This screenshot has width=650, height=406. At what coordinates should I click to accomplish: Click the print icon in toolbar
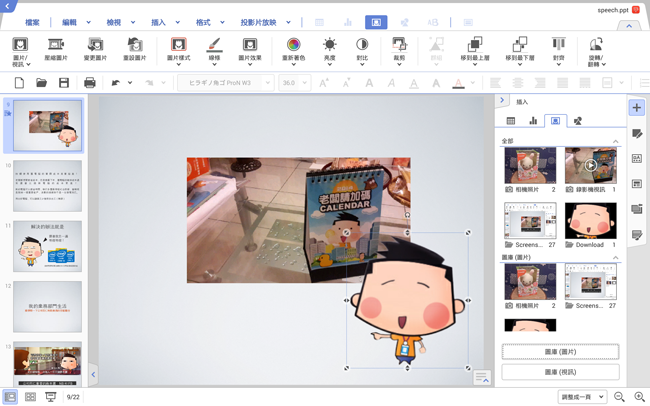point(89,83)
